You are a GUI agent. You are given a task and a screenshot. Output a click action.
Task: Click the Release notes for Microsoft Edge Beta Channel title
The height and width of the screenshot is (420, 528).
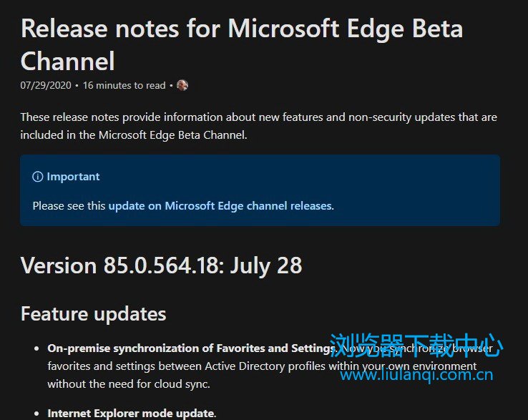tap(241, 45)
